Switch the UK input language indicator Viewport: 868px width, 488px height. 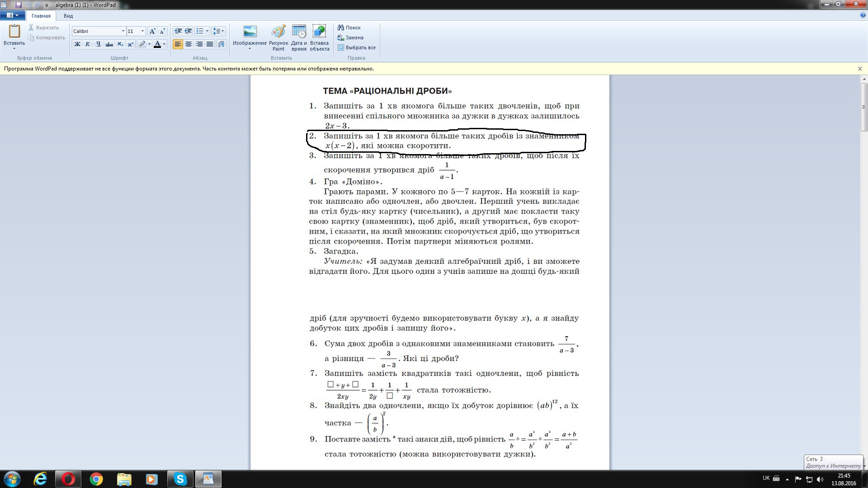[x=766, y=478]
